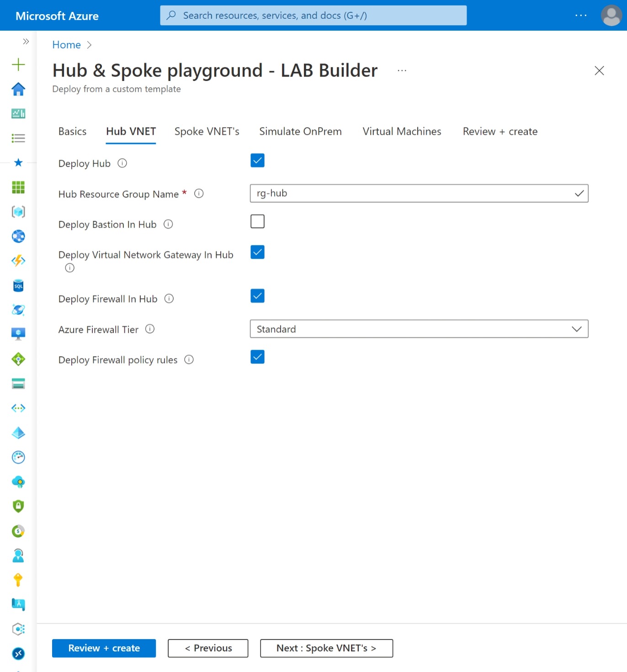Open Virtual networks icon in sidebar

(18, 408)
